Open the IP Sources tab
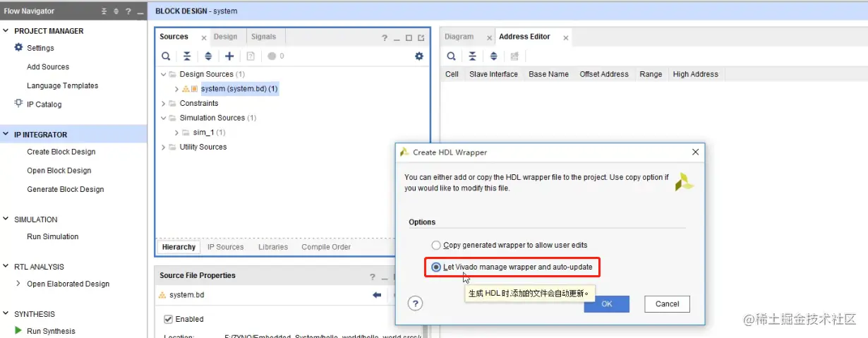868x338 pixels. pyautogui.click(x=225, y=247)
